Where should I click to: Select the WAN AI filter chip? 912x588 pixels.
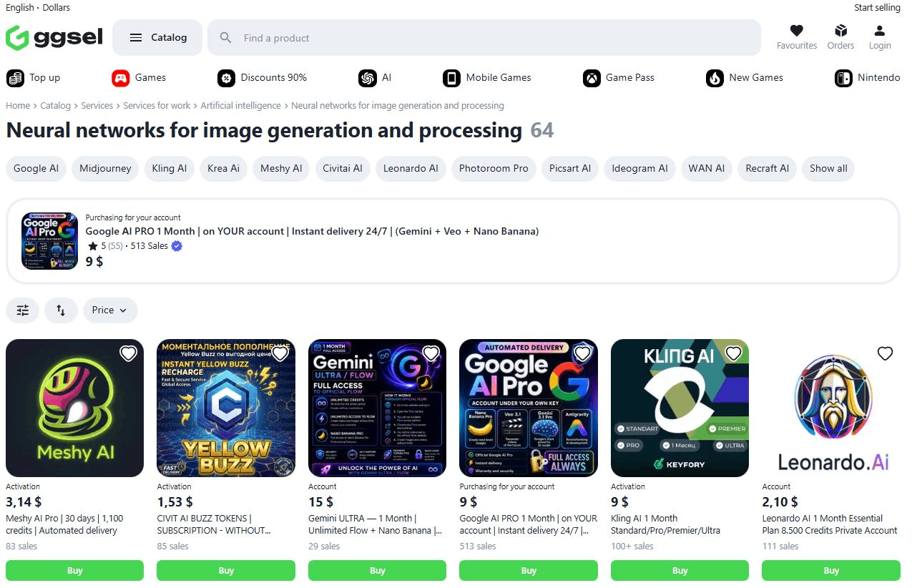tap(706, 169)
